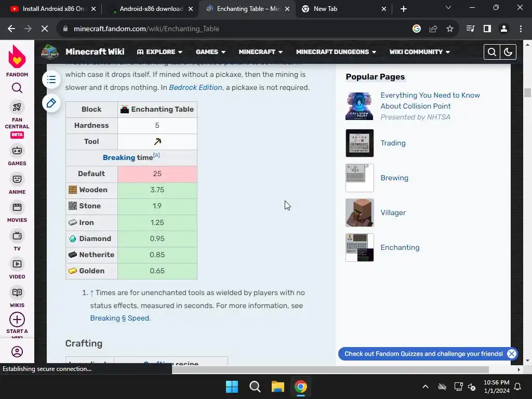Open the Windows Start button
This screenshot has width=532, height=399.
[x=232, y=387]
